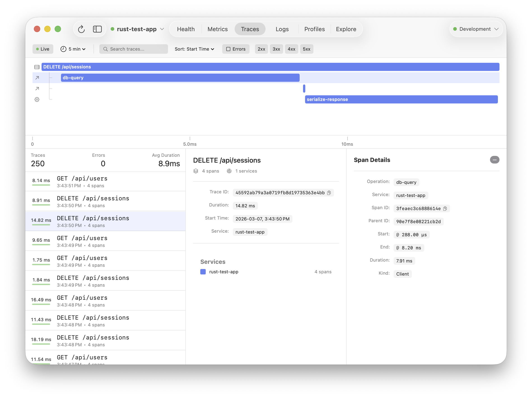Select the 14.82 ms DELETE /api/sessions trace

pos(105,221)
